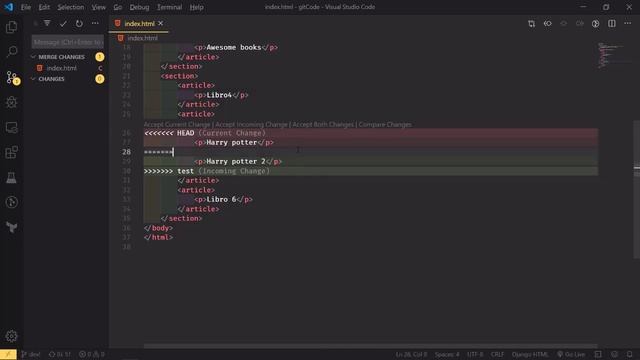Click the toggle file blame icon in editor toolbar
This screenshot has width=640, height=360.
tap(547, 24)
